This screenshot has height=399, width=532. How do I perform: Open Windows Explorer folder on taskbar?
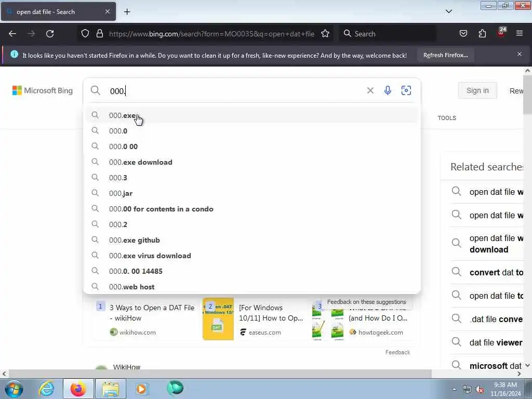click(111, 389)
